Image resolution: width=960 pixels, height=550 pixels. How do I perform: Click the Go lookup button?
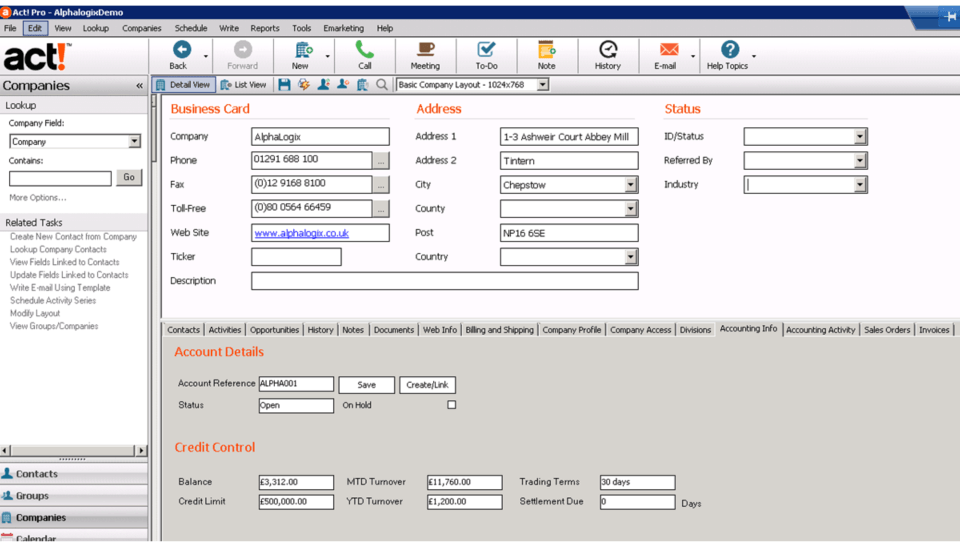129,178
